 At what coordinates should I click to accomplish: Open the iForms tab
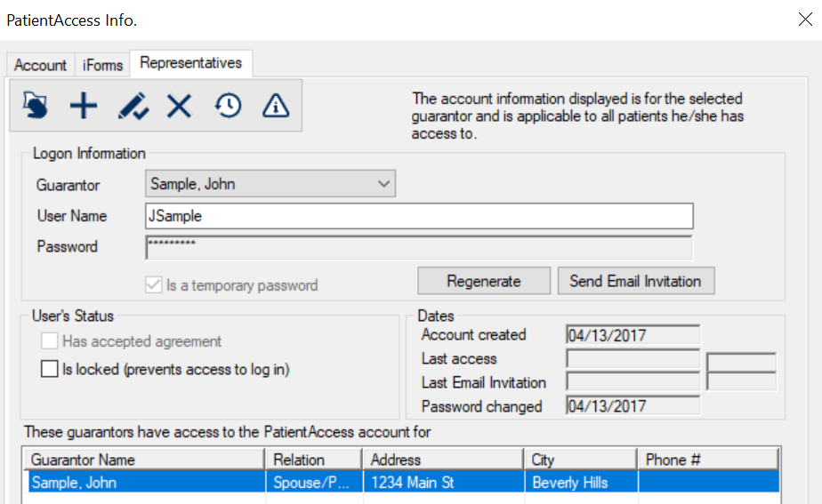[x=102, y=65]
